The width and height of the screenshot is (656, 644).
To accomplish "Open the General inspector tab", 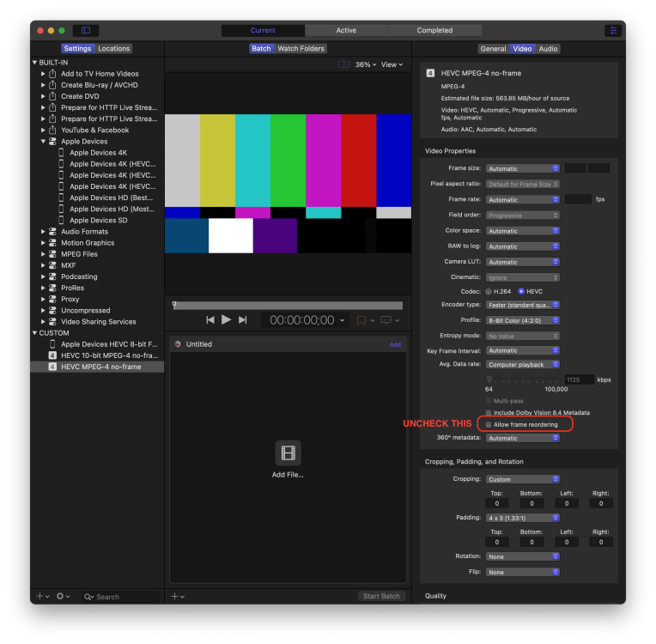I will (x=493, y=49).
